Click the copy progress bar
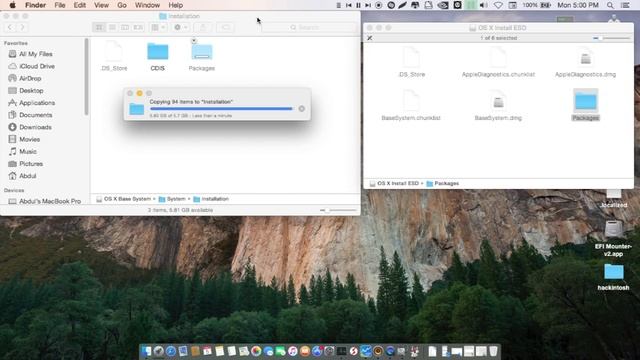 221,109
